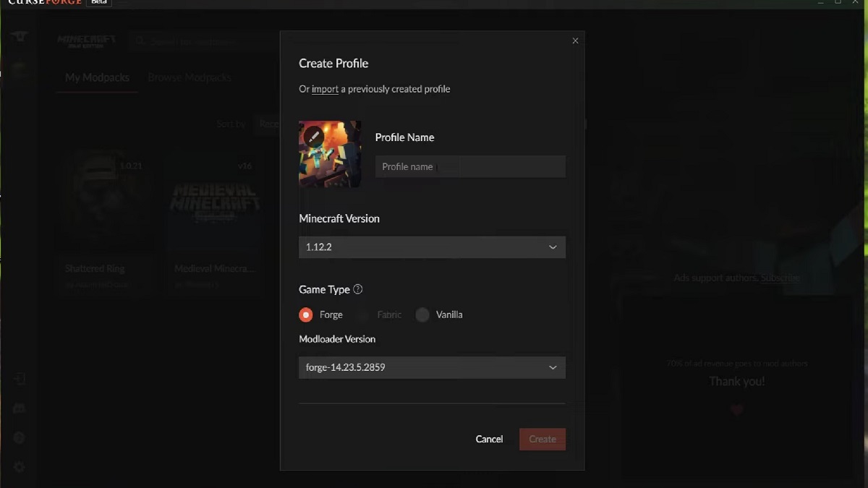Open Discord from the sidebar icon
The width and height of the screenshot is (868, 488).
coord(19,408)
